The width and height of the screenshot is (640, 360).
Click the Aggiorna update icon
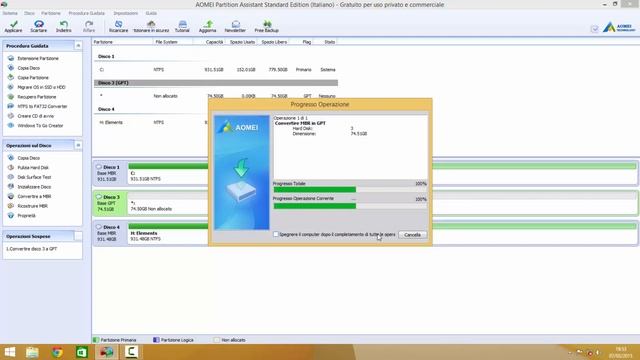(207, 27)
